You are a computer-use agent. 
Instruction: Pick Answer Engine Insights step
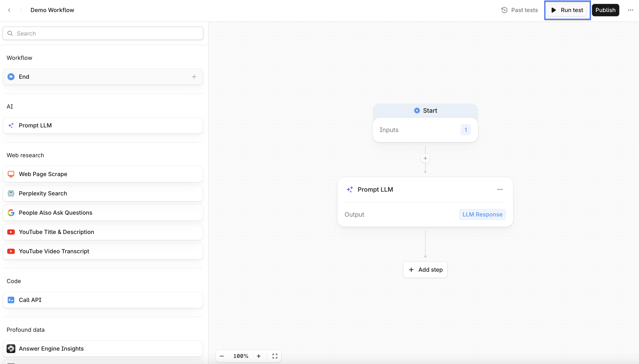pos(103,348)
